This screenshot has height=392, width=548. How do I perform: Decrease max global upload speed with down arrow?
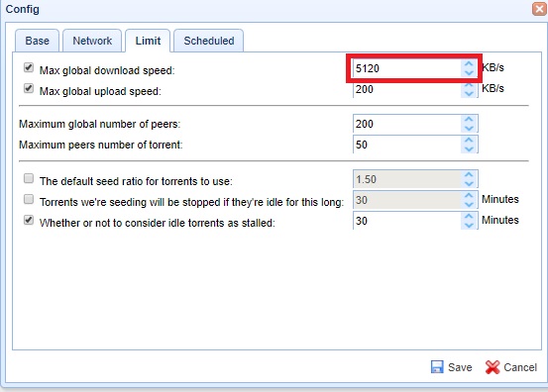pyautogui.click(x=469, y=94)
